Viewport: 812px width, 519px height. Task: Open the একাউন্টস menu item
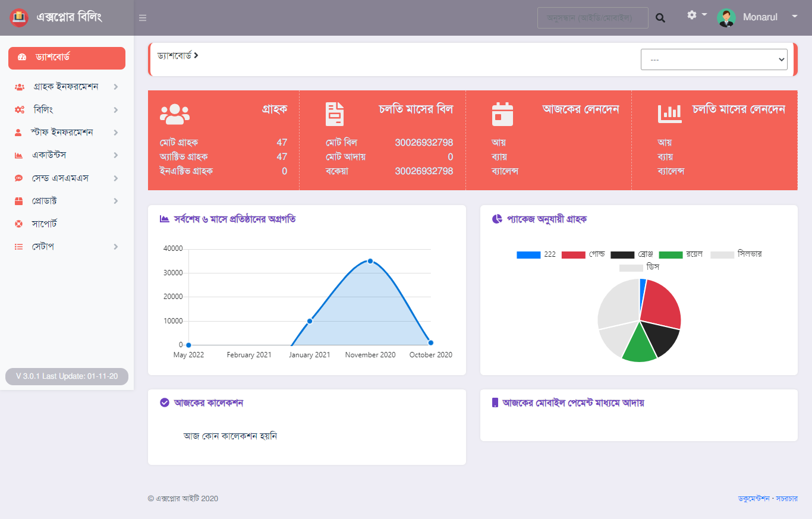[x=67, y=155]
